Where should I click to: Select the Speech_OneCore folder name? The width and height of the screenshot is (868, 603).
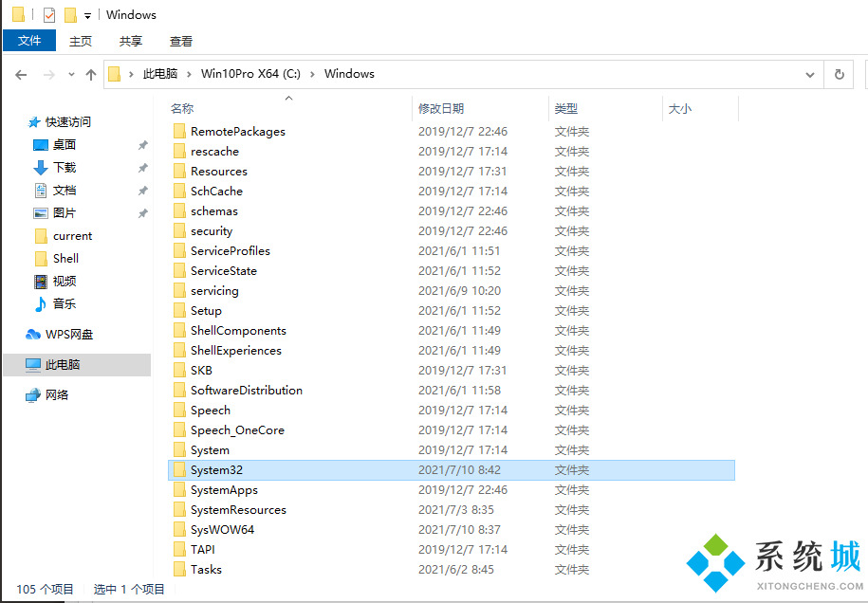point(237,430)
